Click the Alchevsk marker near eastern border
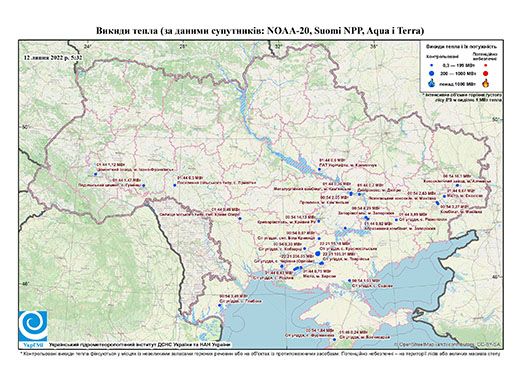The image size is (520, 368). click(457, 185)
